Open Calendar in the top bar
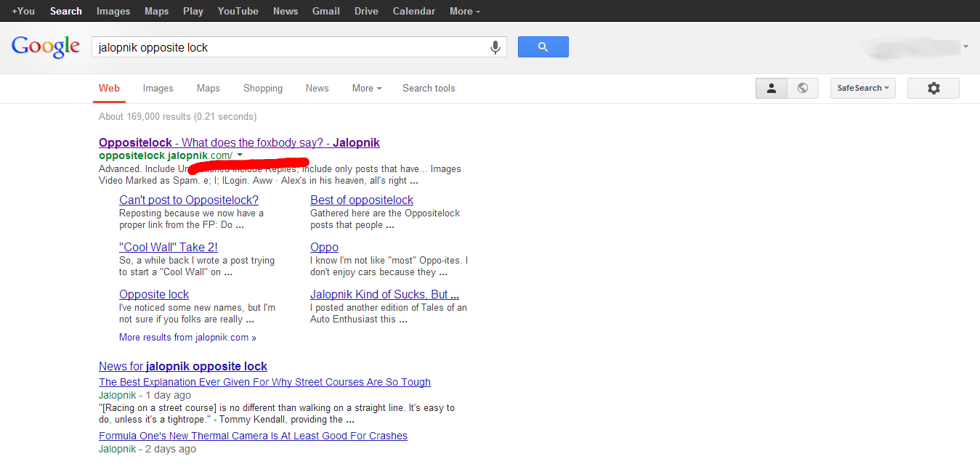Screen dimensions: 980x472 pyautogui.click(x=414, y=11)
